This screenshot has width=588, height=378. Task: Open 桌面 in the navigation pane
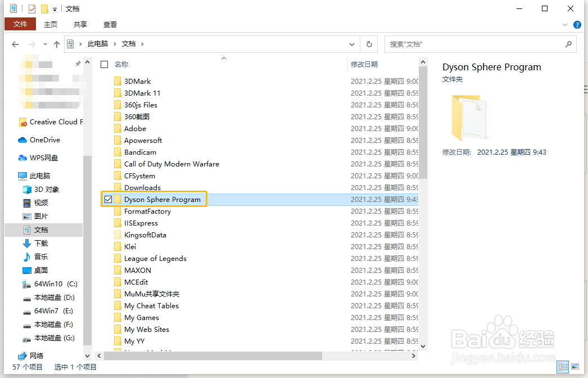[35, 271]
